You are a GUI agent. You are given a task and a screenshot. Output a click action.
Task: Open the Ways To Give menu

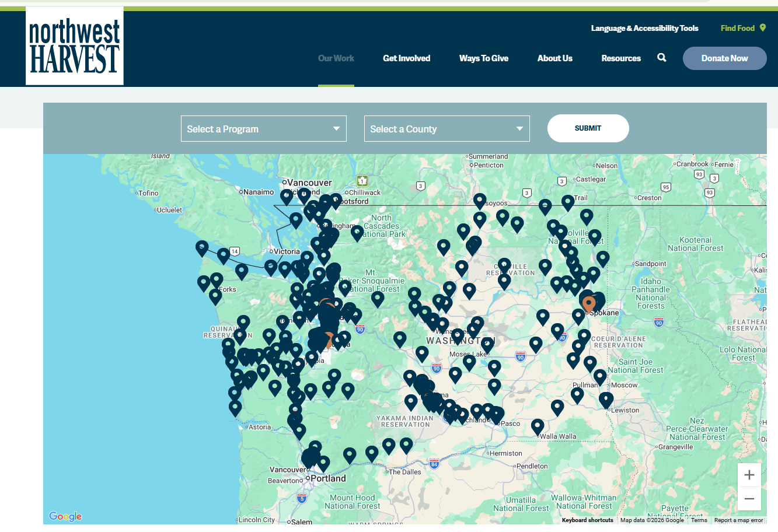tap(484, 58)
